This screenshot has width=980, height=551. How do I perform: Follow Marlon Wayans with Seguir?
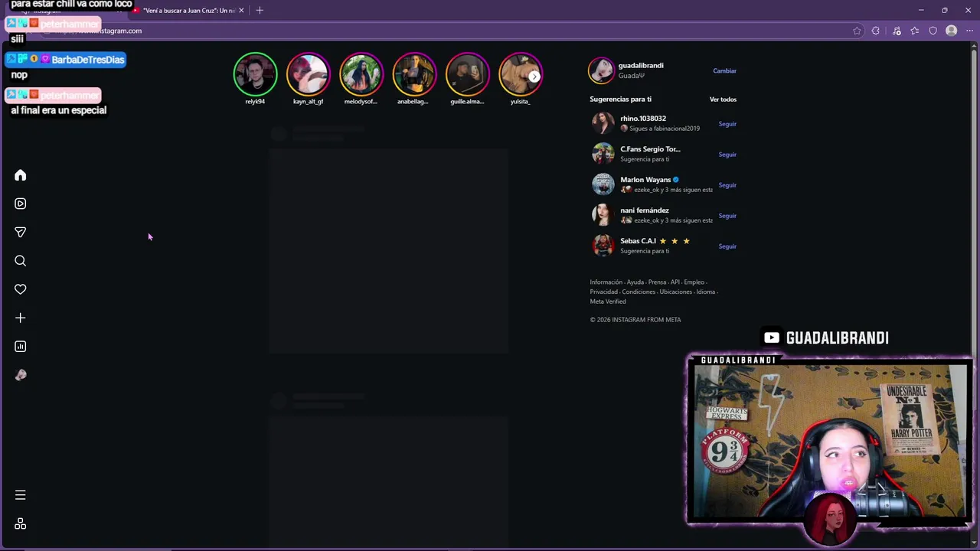click(727, 185)
